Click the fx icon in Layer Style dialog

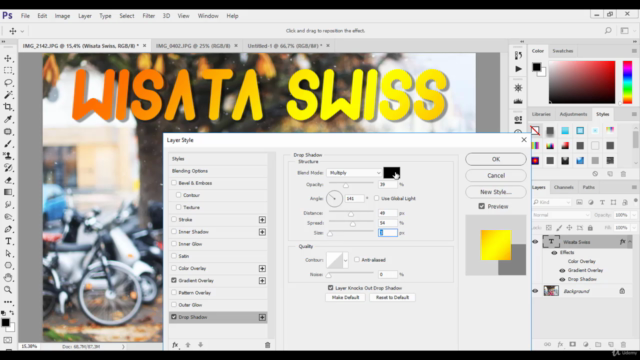(x=175, y=345)
